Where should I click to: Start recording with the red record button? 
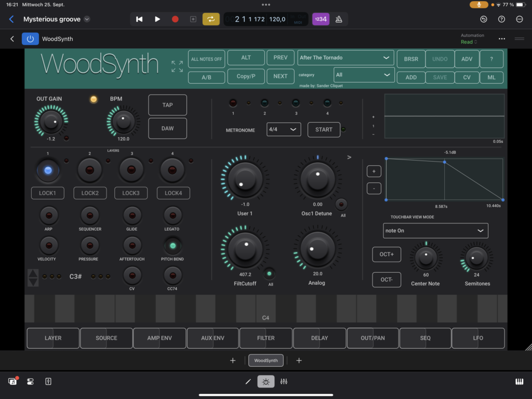pos(175,19)
